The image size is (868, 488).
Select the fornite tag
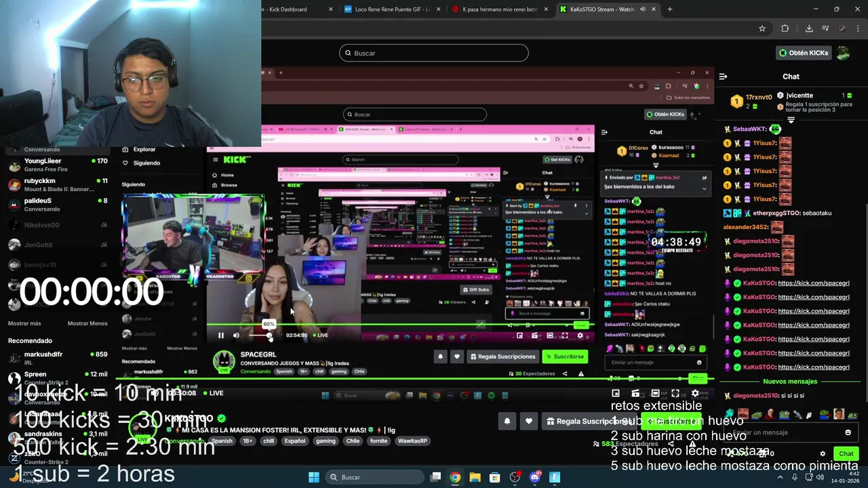click(x=378, y=441)
